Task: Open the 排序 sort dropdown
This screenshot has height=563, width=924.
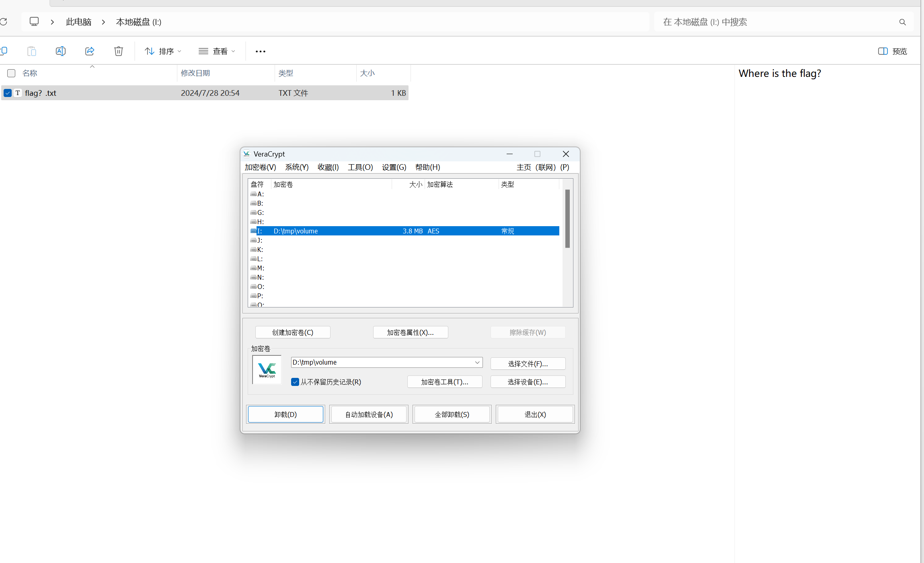Action: tap(163, 51)
